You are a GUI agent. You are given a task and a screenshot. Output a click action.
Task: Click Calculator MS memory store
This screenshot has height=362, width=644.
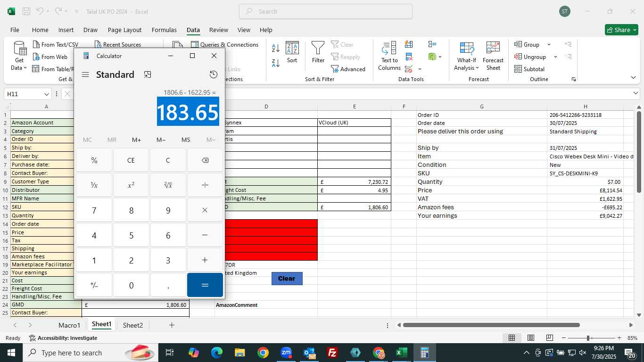click(186, 140)
